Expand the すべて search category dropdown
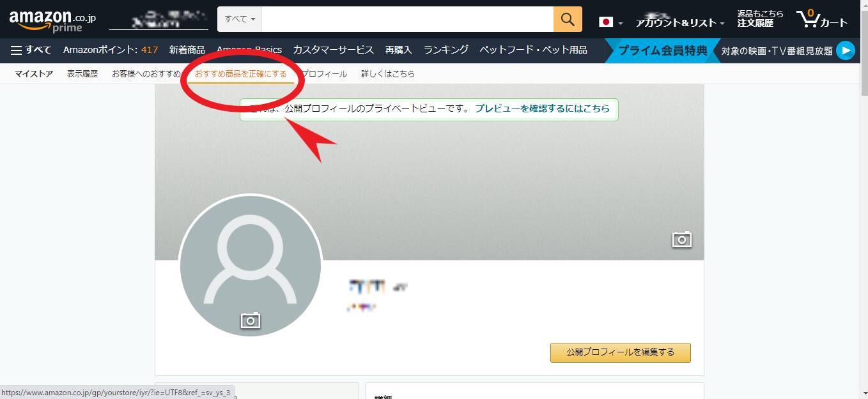The image size is (868, 399). pyautogui.click(x=240, y=19)
